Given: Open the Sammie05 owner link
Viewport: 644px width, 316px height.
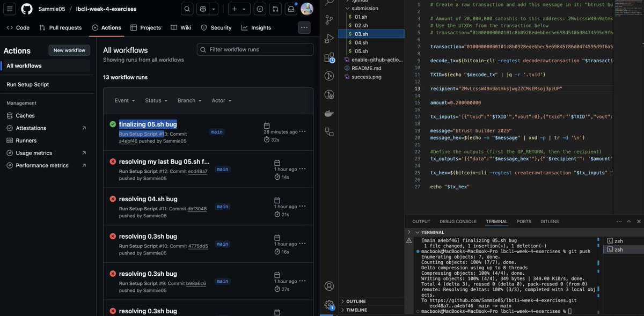Looking at the screenshot, I should click(x=52, y=9).
